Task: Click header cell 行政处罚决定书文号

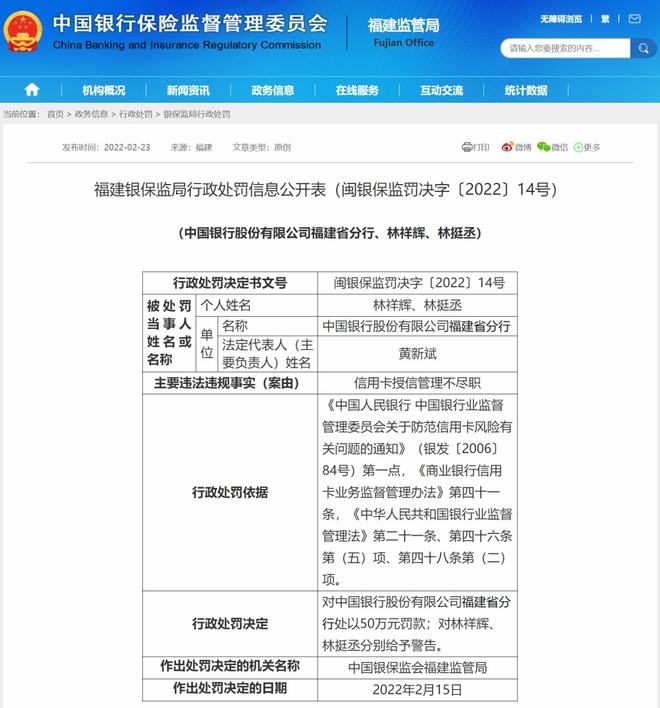Action: coord(230,283)
